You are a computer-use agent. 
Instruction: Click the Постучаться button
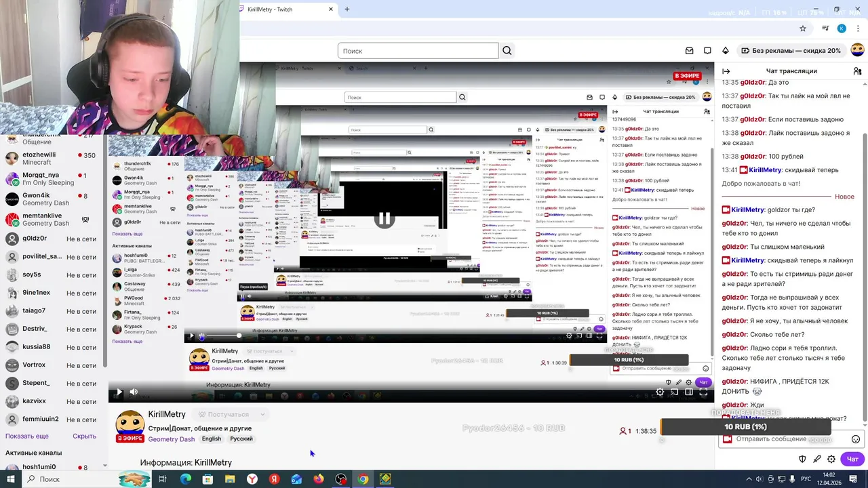coord(223,414)
